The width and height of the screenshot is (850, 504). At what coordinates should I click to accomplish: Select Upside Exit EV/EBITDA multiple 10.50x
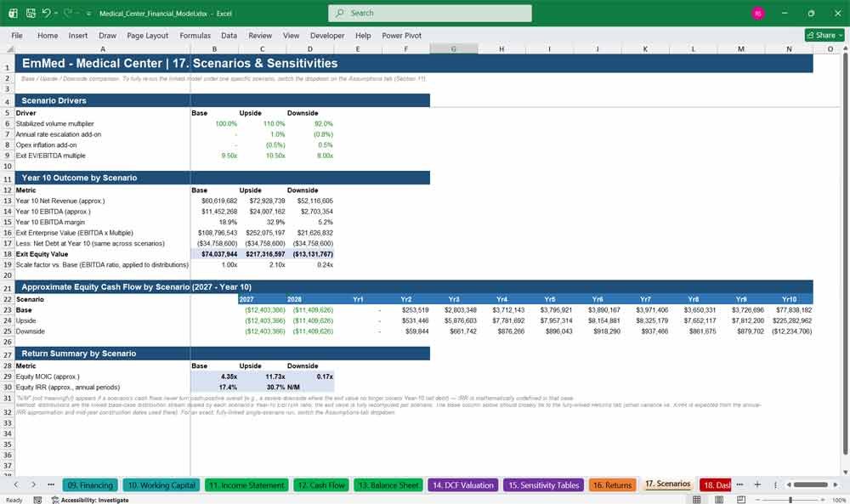pos(263,156)
